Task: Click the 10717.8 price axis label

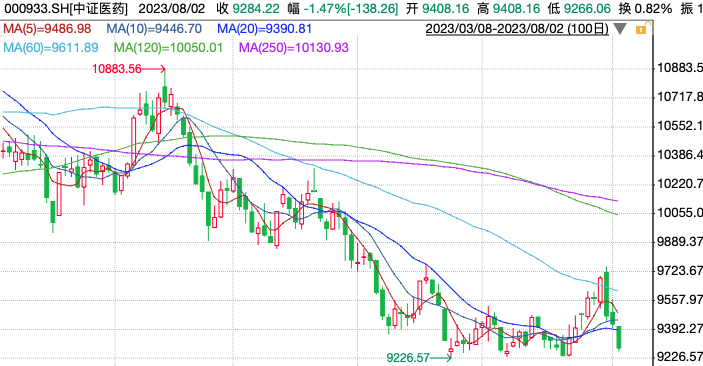Action: coord(680,97)
